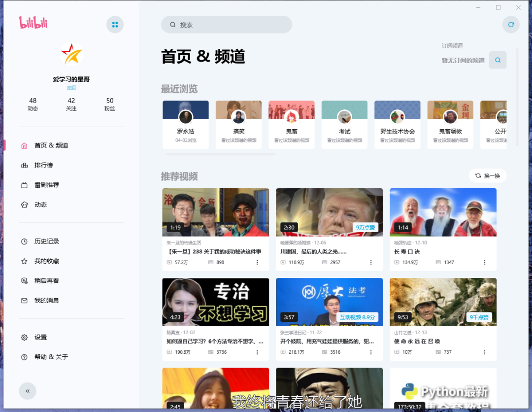Play the 专治不想学习 video thumbnail

215,302
